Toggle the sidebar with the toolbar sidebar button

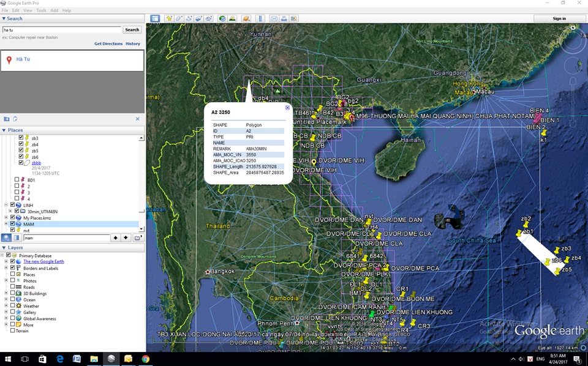155,18
